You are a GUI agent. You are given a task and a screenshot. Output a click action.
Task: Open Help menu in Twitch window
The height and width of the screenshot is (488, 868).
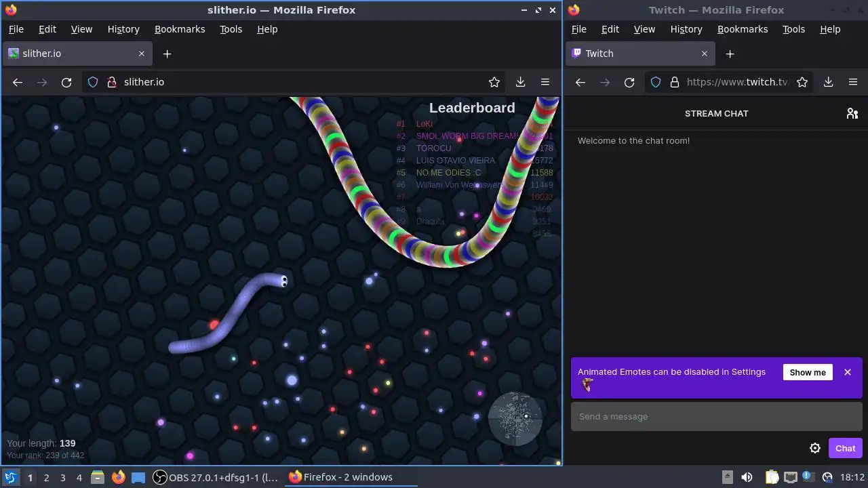(x=830, y=29)
